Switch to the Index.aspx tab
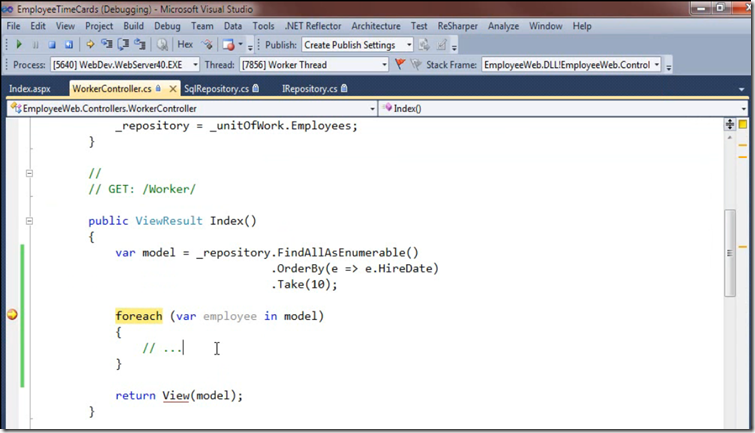Image resolution: width=755 pixels, height=433 pixels. point(30,89)
